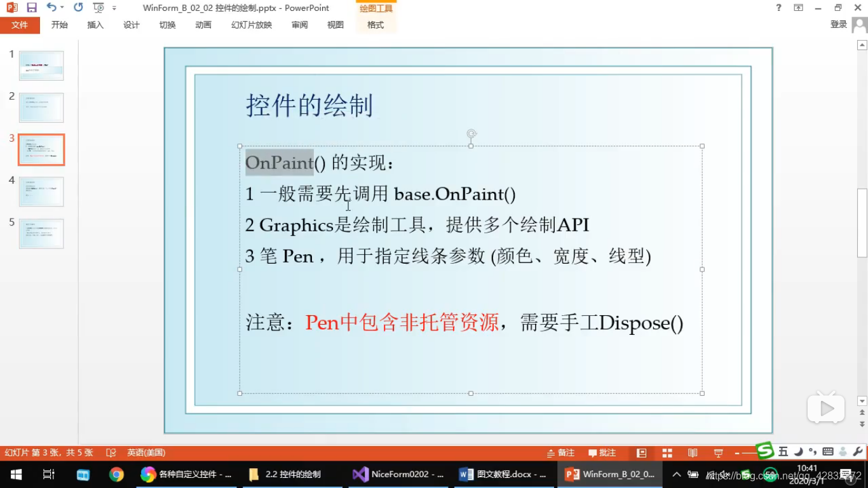Open the 幻灯片放映 ribbon tab
Image resolution: width=868 pixels, height=488 pixels.
pos(252,25)
